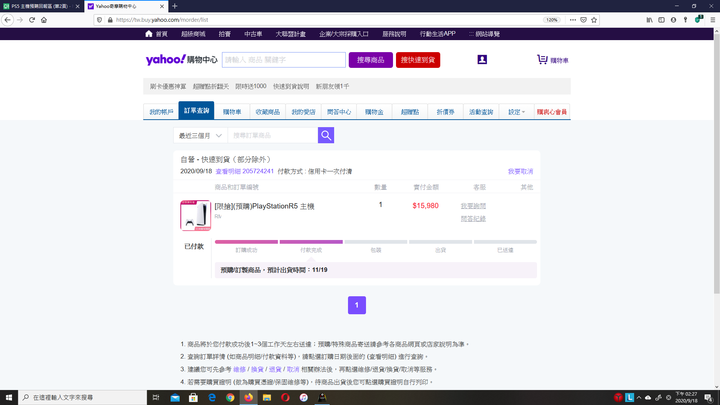Screen dimensions: 720x405
Task: Focus the order search input field
Action: click(x=273, y=135)
